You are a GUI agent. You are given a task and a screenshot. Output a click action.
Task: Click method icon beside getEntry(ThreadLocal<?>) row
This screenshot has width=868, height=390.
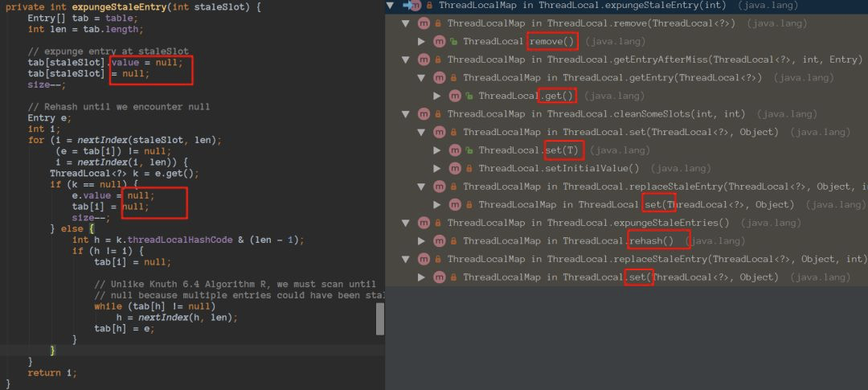(x=440, y=78)
